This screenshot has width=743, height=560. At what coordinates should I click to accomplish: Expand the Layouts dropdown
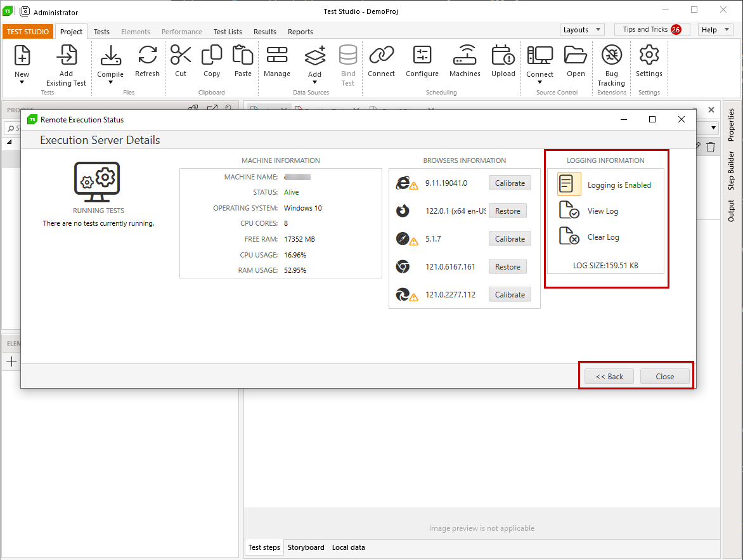click(582, 29)
